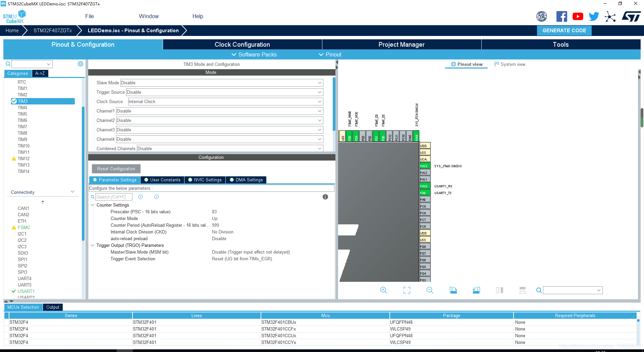Open the DMA Settings tab
Screen dimensions: 644x352
[x=246, y=180]
